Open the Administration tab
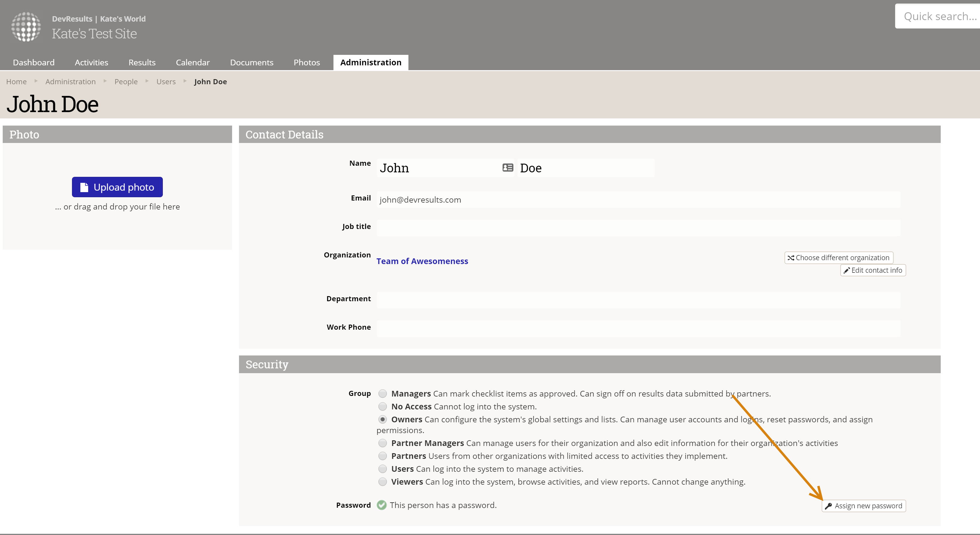The image size is (980, 535). [x=371, y=62]
